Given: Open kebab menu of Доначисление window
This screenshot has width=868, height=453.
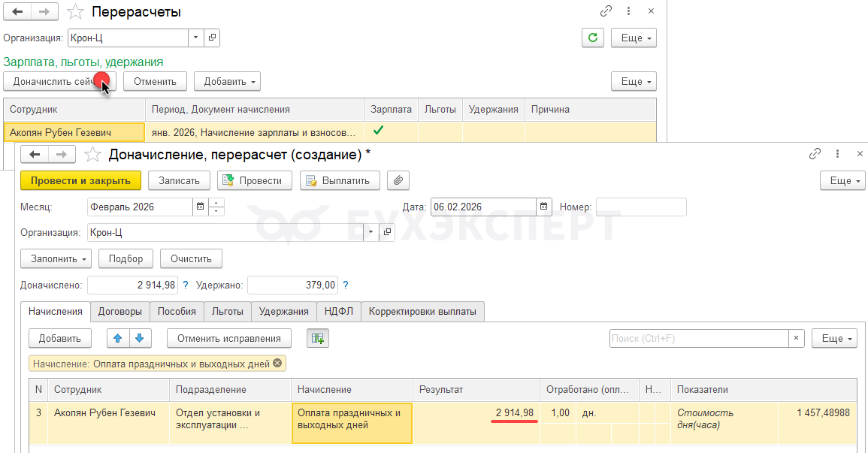Looking at the screenshot, I should pos(837,154).
